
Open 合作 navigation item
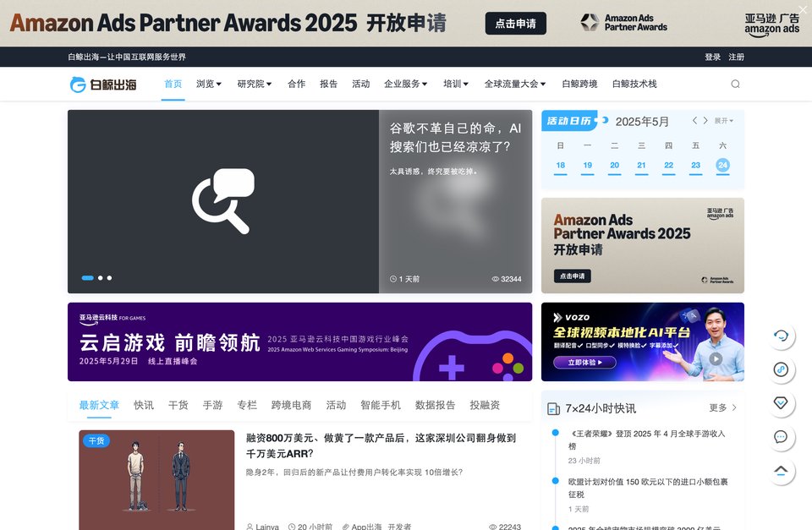pos(296,84)
